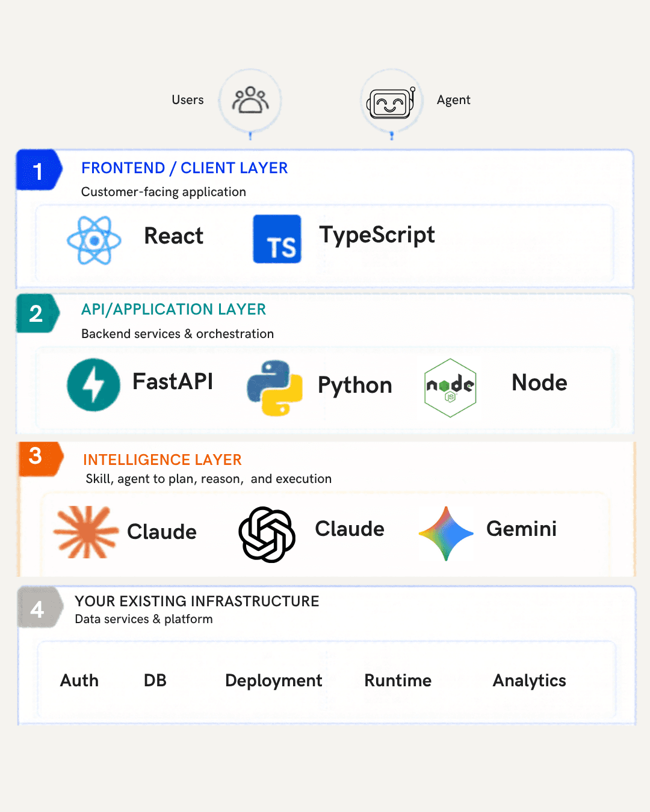Click the "Python" text label

[355, 386]
